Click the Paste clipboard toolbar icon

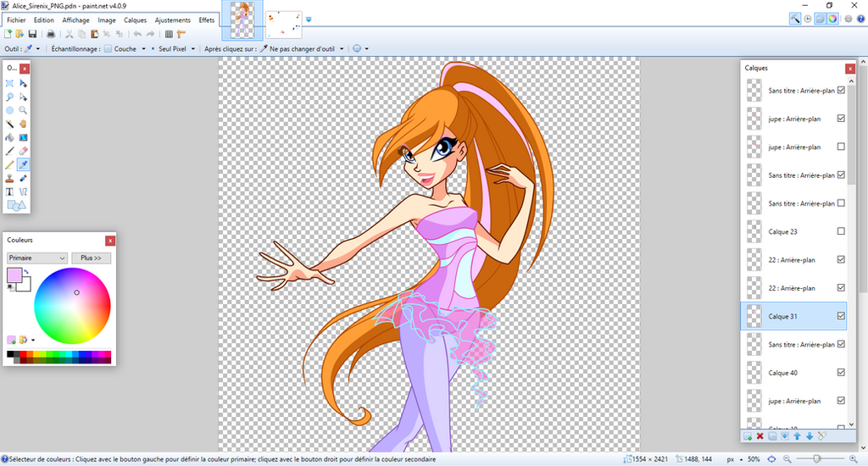pos(94,34)
